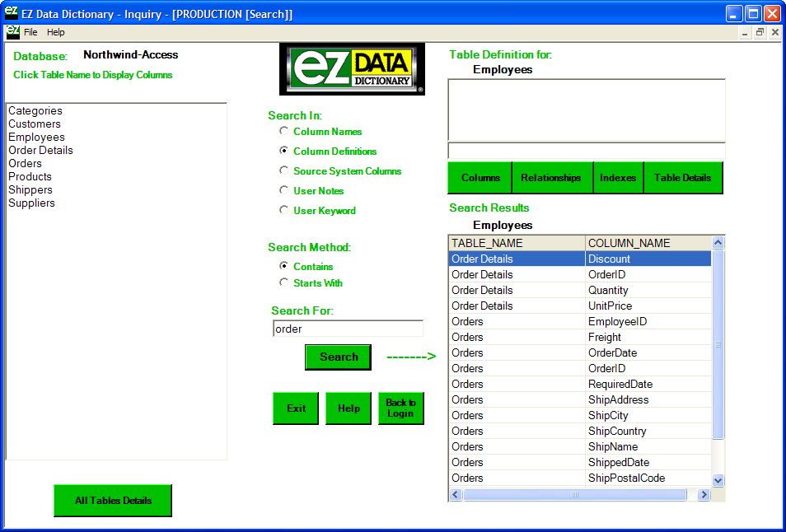Enable the Source System Columns option

point(284,170)
